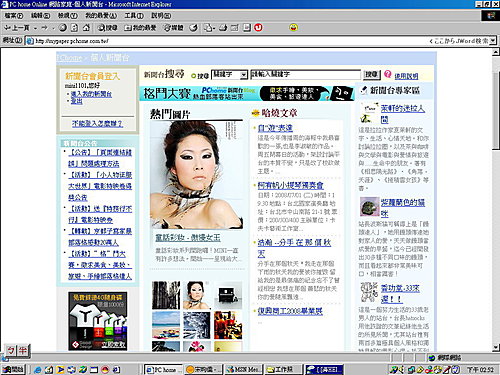The image size is (500, 375).
Task: Print the page with the Print icon
Action: tap(223, 28)
